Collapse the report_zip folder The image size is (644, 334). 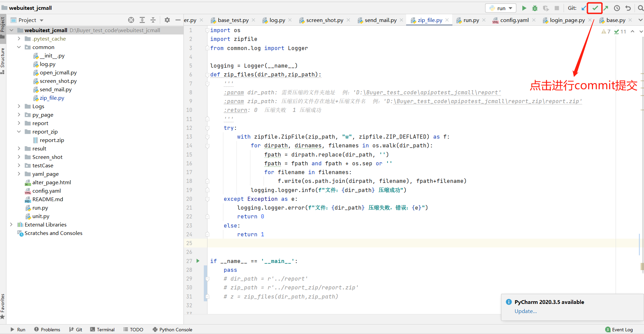pyautogui.click(x=19, y=132)
